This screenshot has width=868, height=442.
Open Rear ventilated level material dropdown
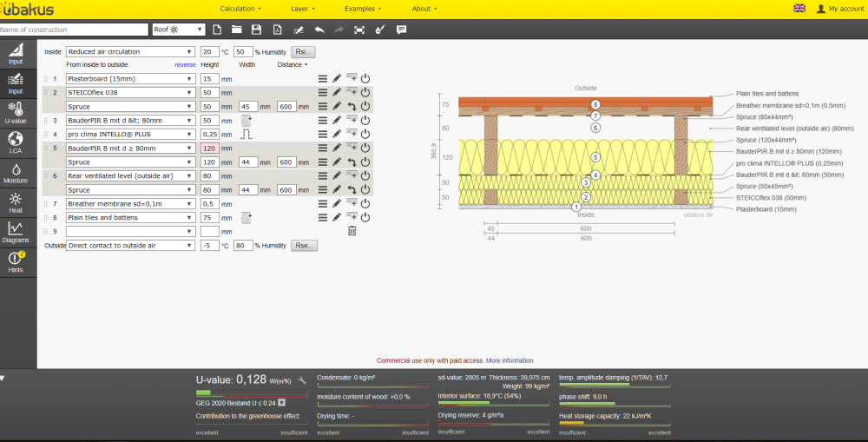[131, 175]
